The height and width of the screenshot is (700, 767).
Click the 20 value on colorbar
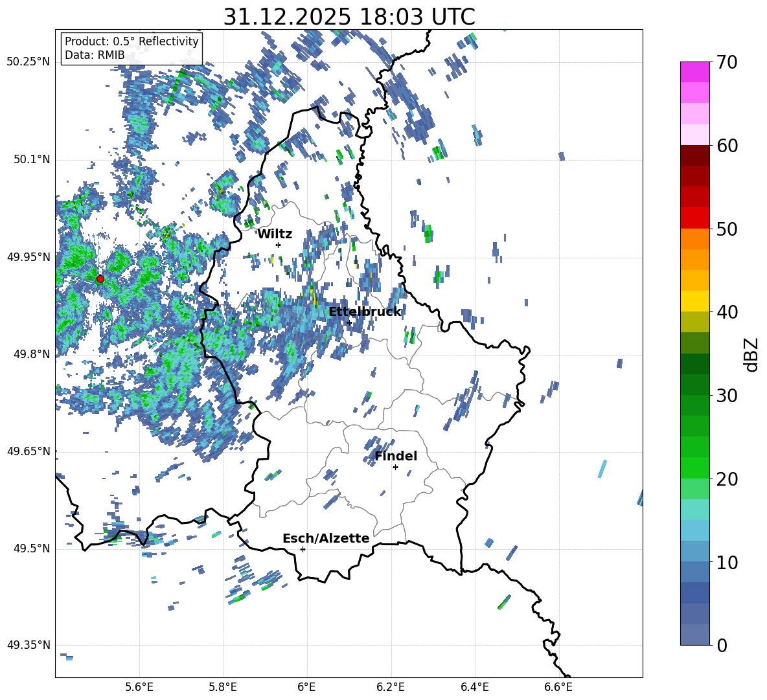(x=727, y=479)
